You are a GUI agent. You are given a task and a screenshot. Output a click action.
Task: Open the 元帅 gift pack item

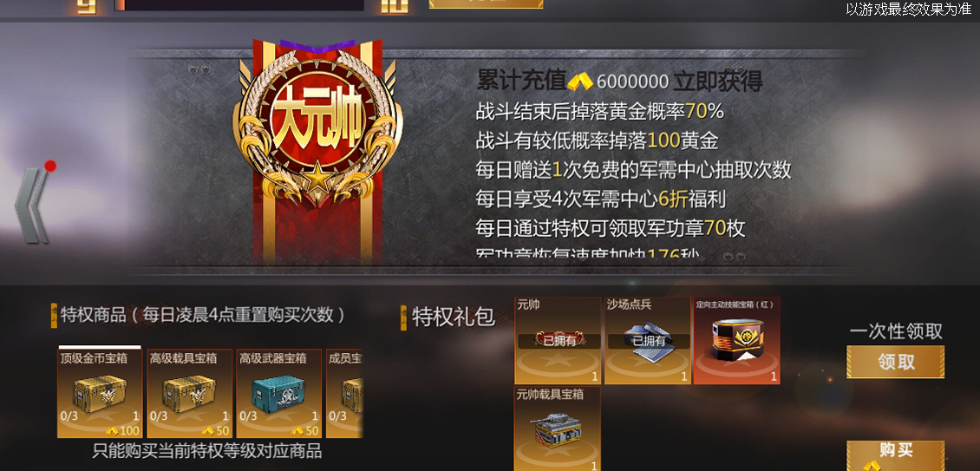pyautogui.click(x=558, y=340)
